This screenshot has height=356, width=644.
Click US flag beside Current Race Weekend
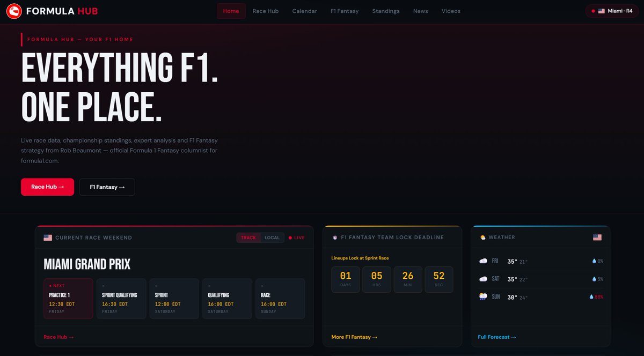(48, 238)
